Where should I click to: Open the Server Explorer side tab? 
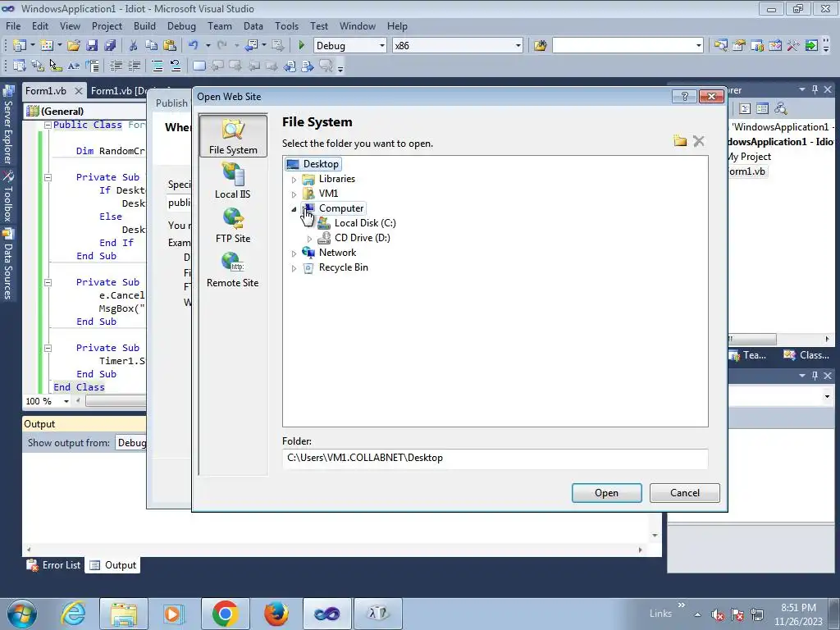click(7, 126)
